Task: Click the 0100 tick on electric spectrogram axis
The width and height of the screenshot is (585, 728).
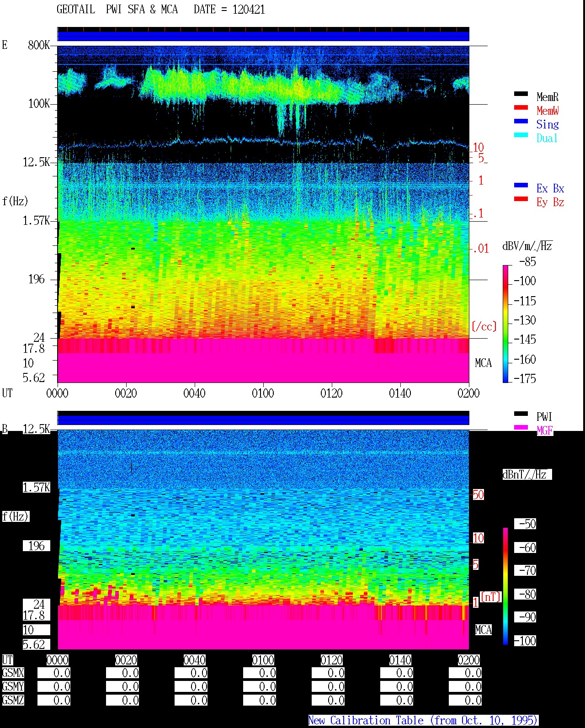Action: [263, 393]
